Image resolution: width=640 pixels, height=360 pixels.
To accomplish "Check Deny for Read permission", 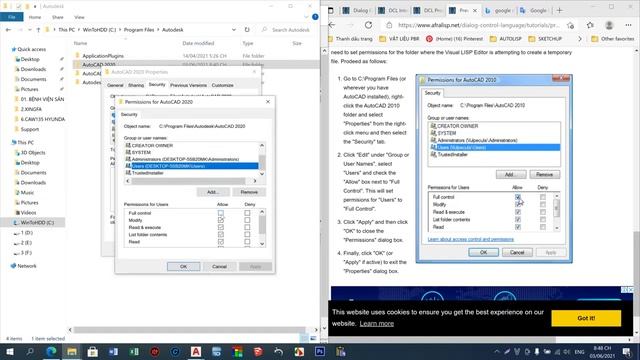I will (x=247, y=242).
